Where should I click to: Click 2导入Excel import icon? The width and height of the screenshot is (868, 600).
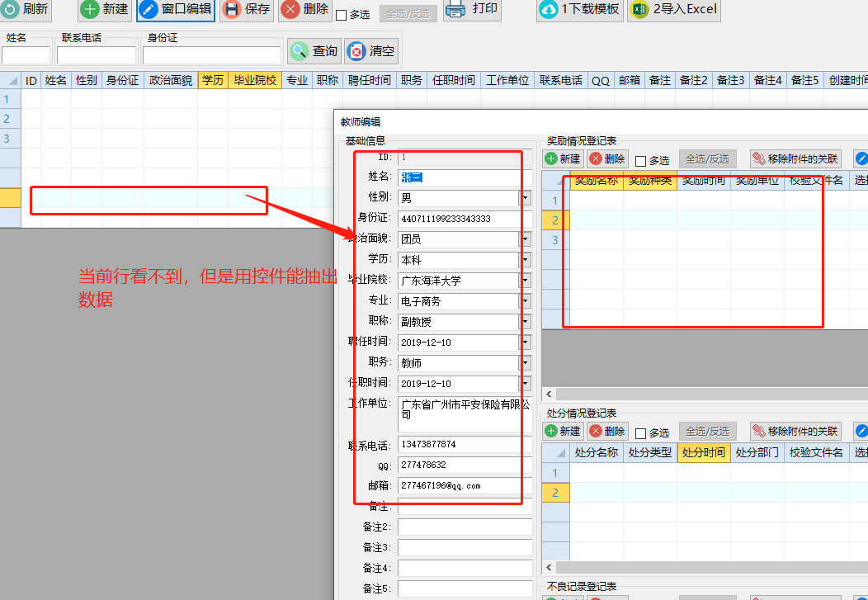tap(639, 10)
